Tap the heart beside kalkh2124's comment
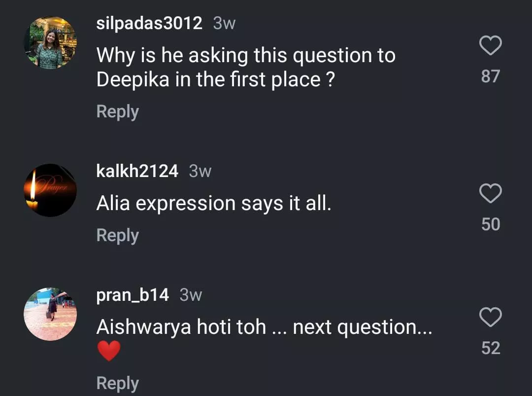Image resolution: width=532 pixels, height=396 pixels. 490,194
